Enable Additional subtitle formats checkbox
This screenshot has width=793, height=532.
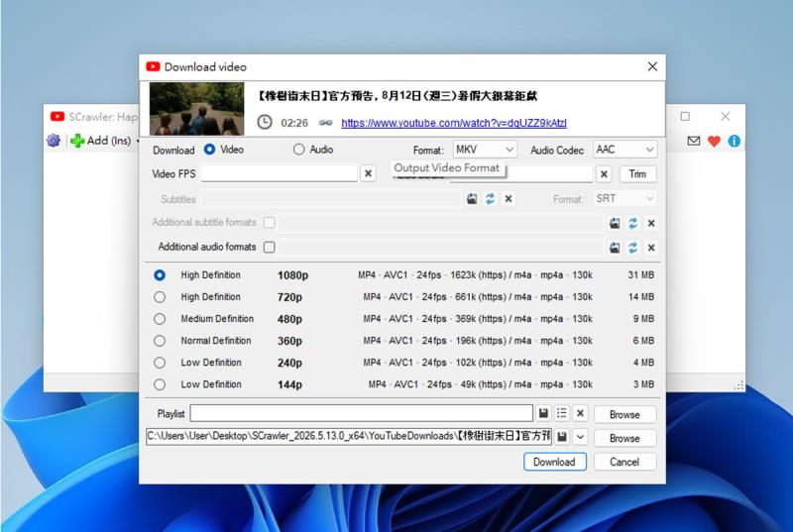(270, 222)
